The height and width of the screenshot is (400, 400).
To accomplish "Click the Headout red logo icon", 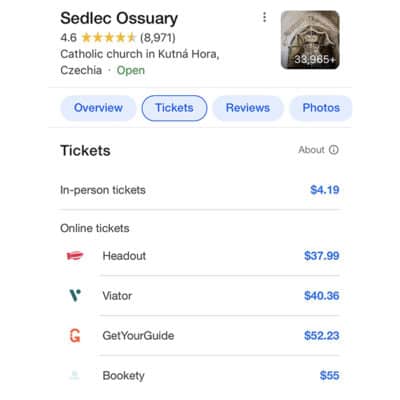I will 75,256.
